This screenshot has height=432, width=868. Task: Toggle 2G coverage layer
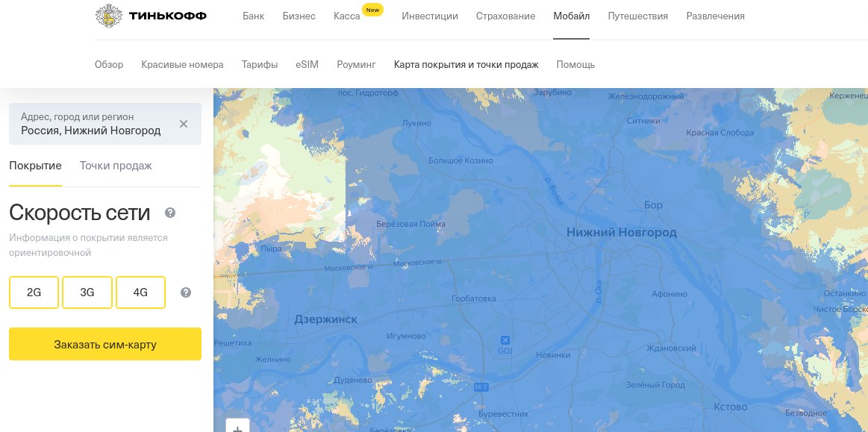tap(34, 292)
